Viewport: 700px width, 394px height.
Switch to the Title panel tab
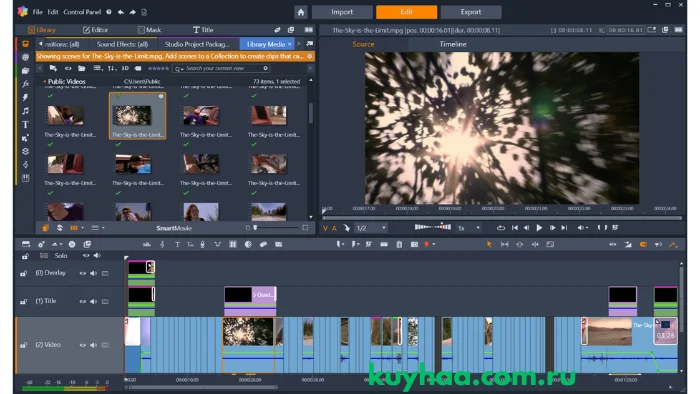tap(203, 30)
